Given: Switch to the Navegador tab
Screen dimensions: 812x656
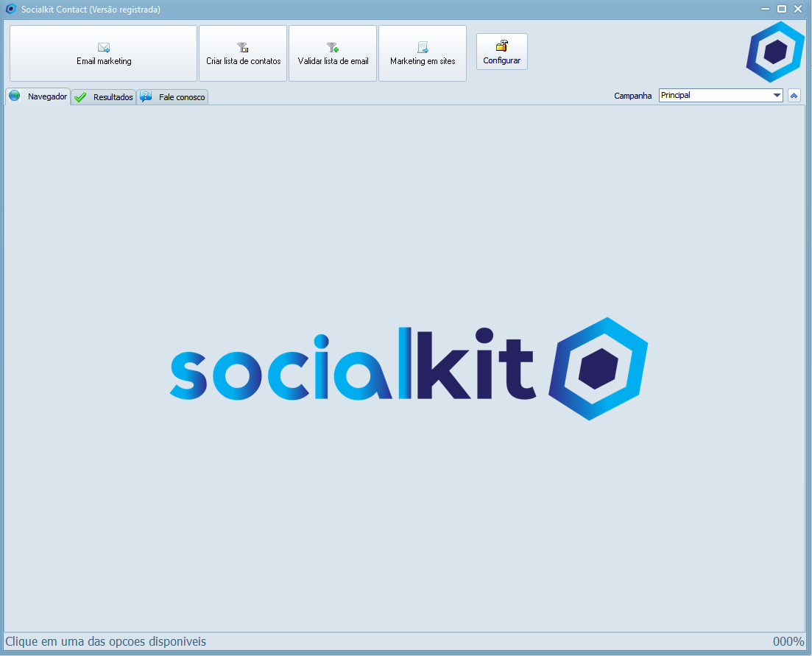Looking at the screenshot, I should [39, 96].
